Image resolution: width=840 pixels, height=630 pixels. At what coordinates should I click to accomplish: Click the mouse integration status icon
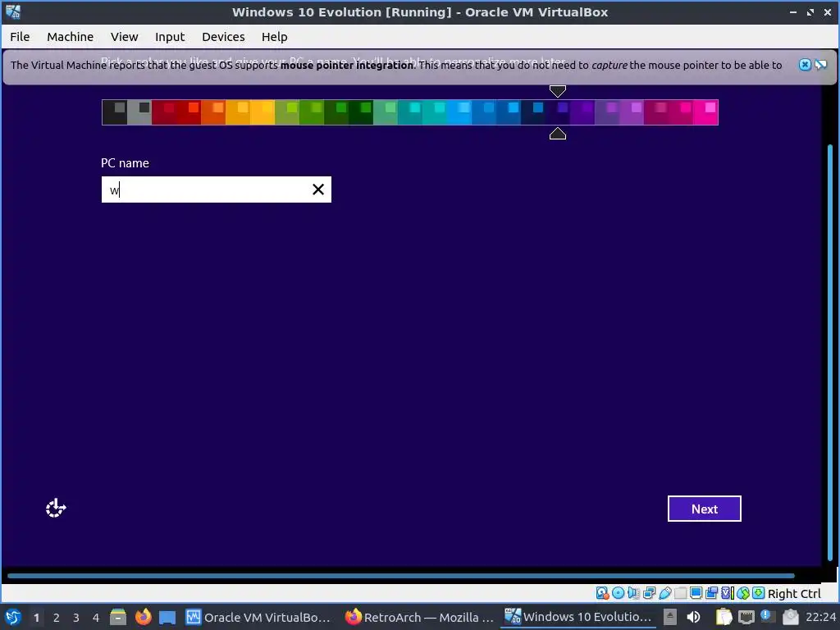click(743, 593)
